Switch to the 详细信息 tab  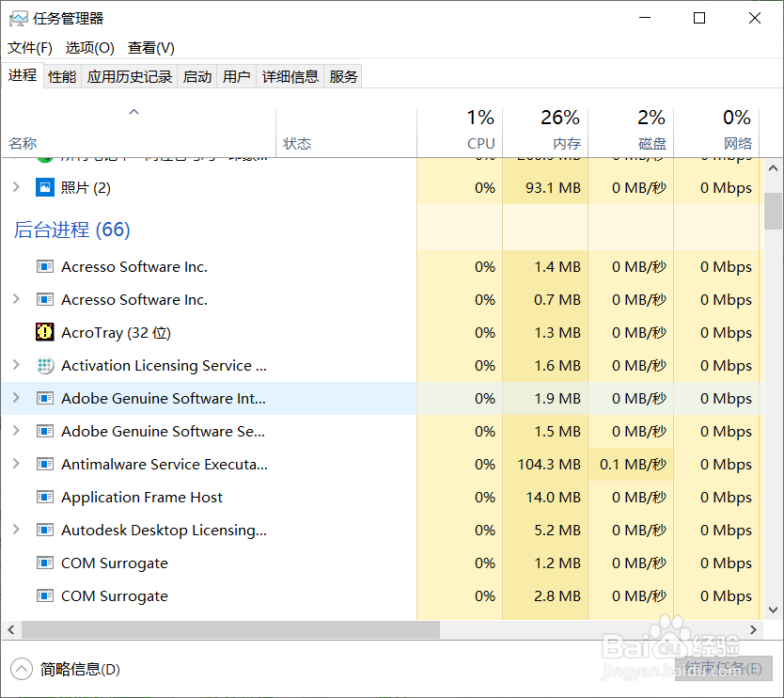pos(290,77)
